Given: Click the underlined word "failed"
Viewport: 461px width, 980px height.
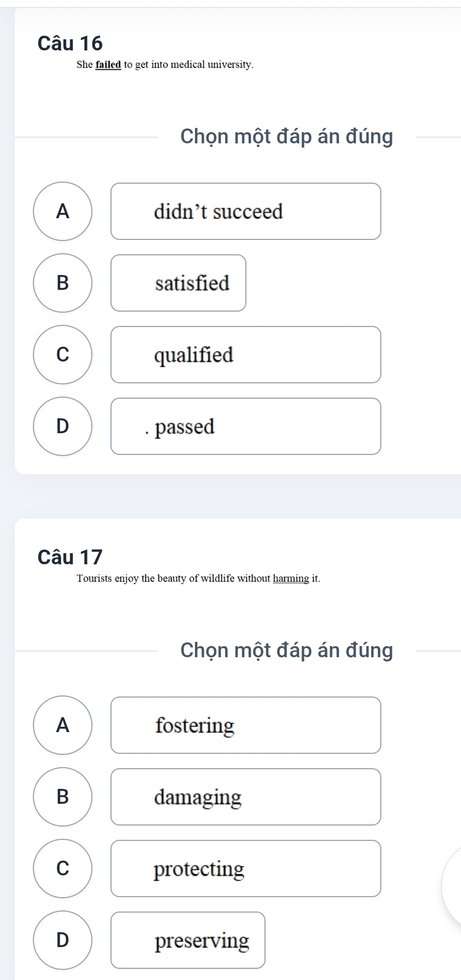Looking at the screenshot, I should pyautogui.click(x=108, y=65).
